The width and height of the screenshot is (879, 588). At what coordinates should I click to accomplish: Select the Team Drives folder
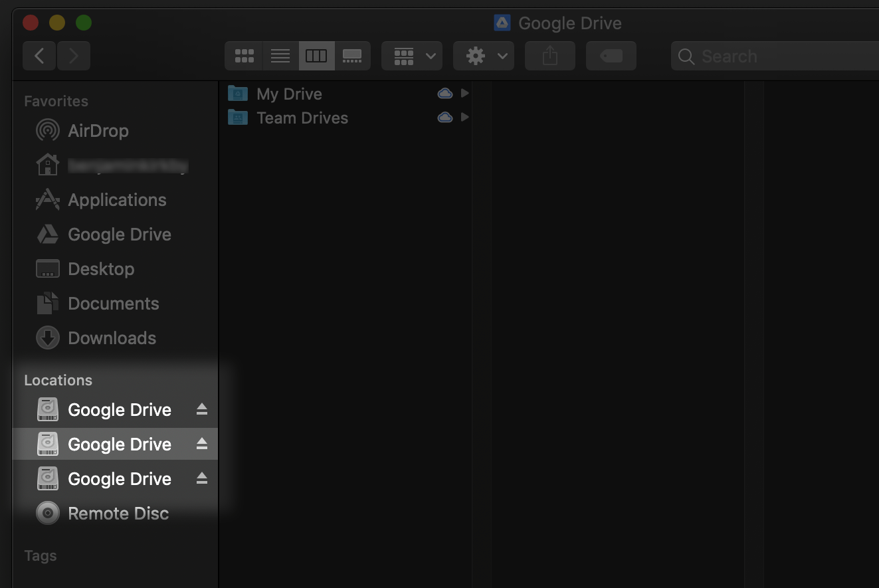pos(345,118)
